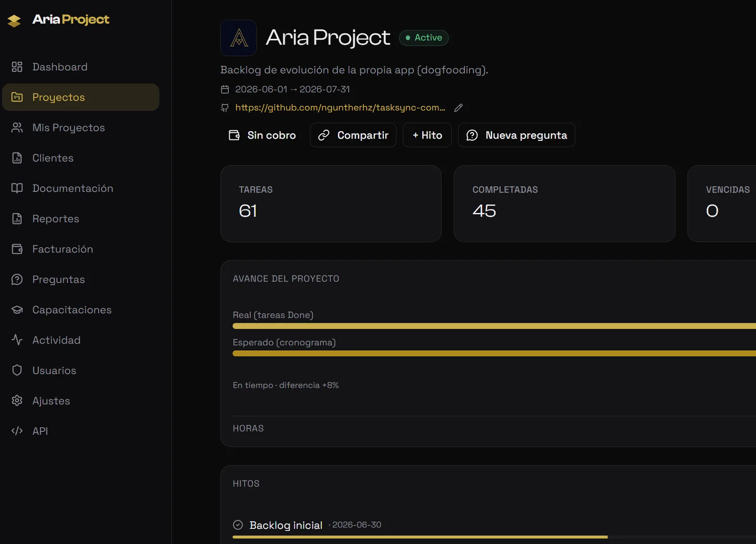Click the HITOS section heading
The image size is (756, 544).
(246, 484)
